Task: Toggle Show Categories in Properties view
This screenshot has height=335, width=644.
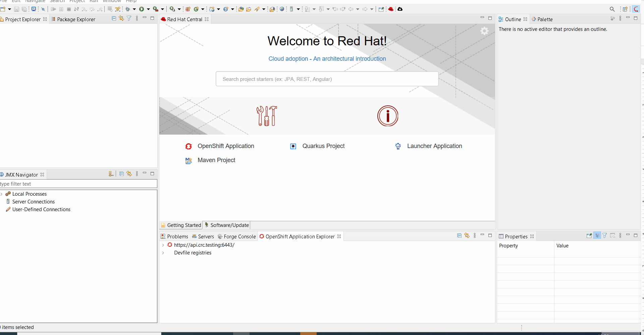Action: click(x=597, y=236)
